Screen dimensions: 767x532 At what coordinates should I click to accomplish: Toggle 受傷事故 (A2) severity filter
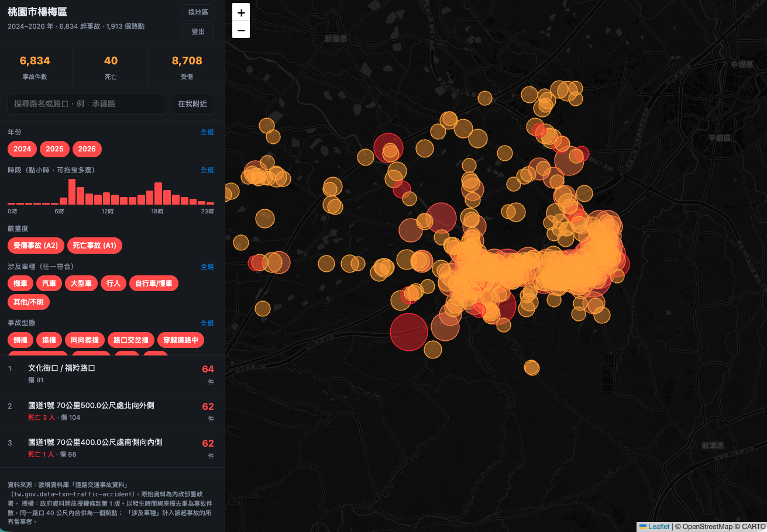coord(36,246)
